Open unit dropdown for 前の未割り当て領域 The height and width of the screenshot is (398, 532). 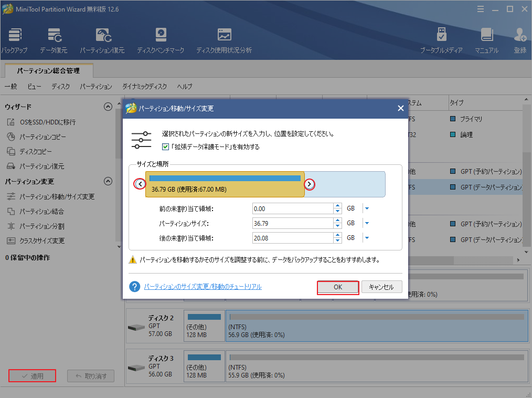[367, 208]
